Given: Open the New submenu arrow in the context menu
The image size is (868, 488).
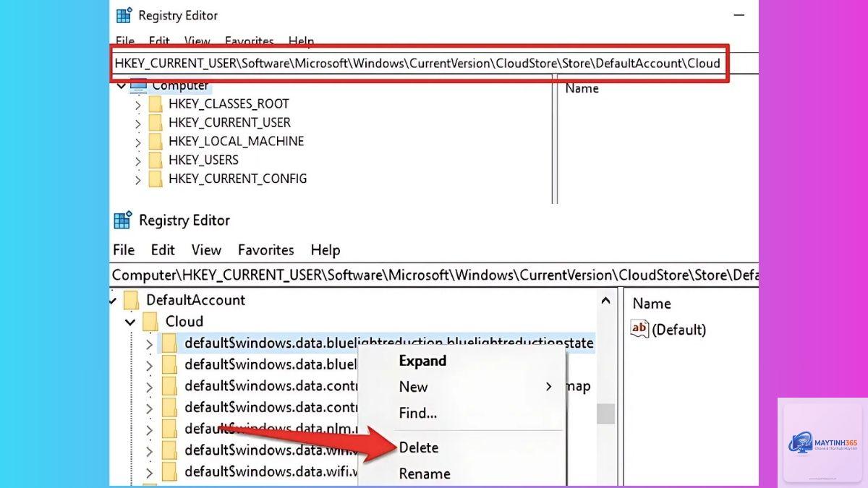Looking at the screenshot, I should pyautogui.click(x=549, y=387).
